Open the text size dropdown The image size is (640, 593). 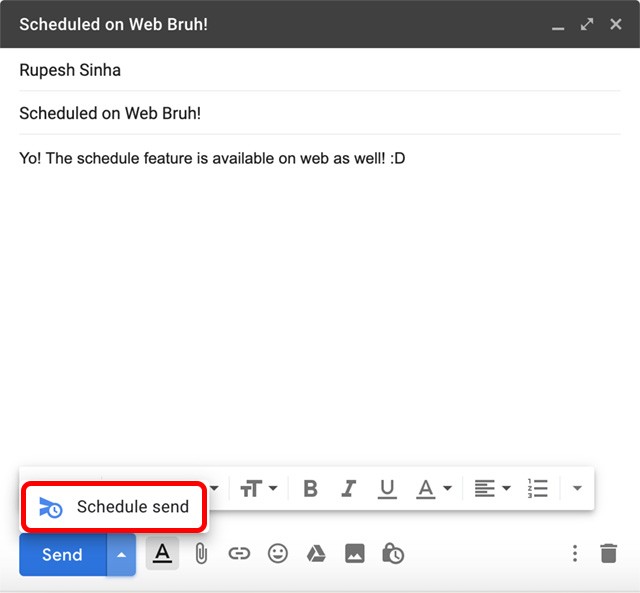(x=259, y=488)
